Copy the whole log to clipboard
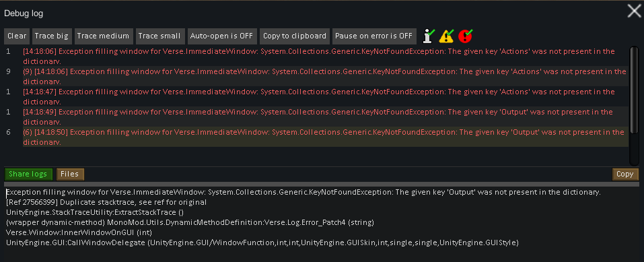The width and height of the screenshot is (644, 262). [295, 36]
